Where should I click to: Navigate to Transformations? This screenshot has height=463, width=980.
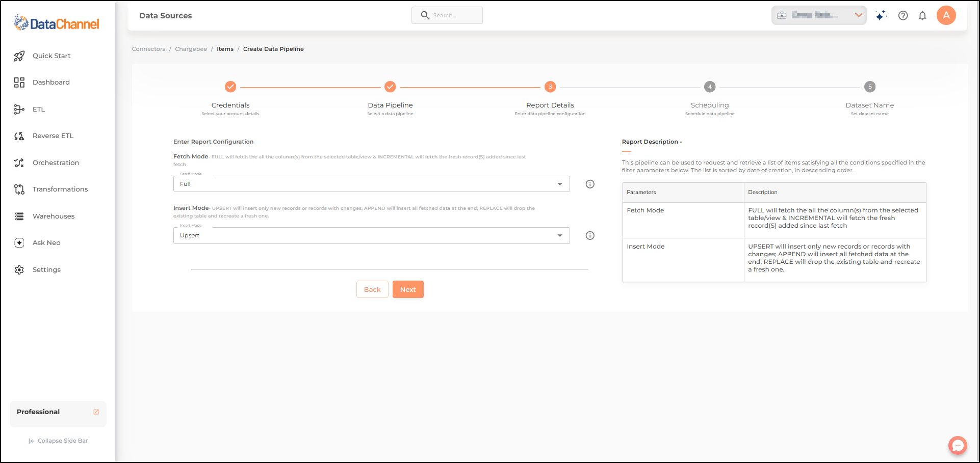click(x=60, y=189)
